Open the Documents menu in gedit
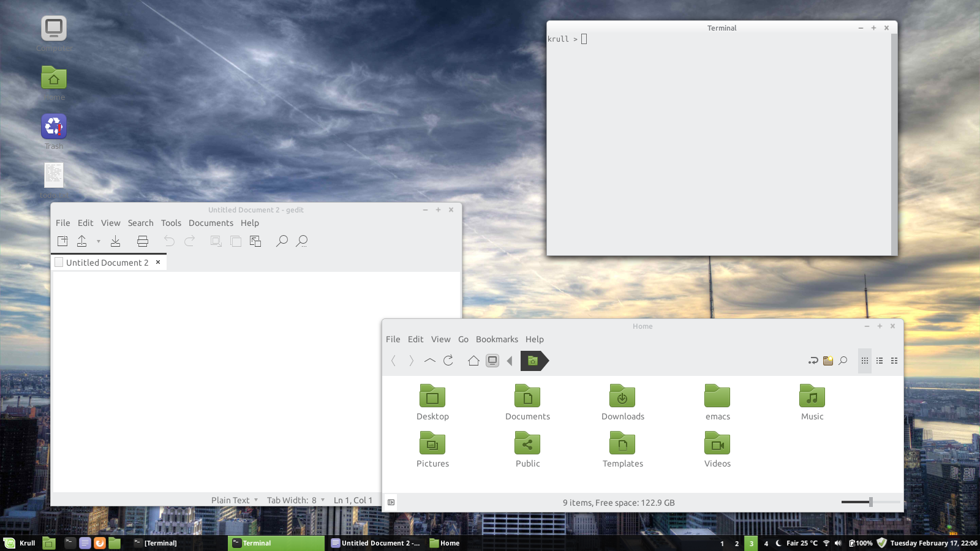The image size is (980, 551). click(x=211, y=223)
